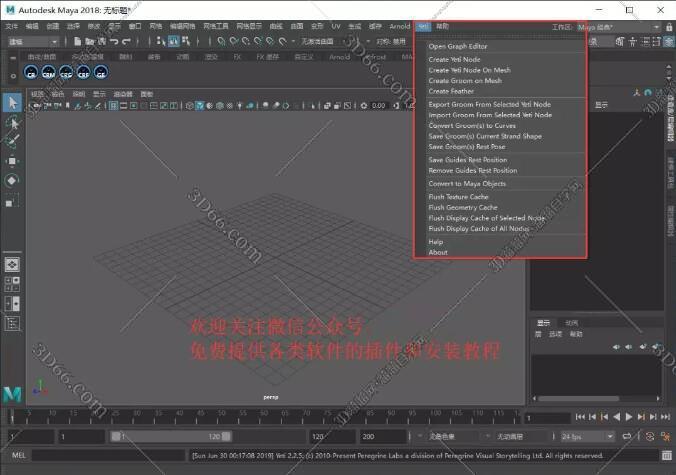676x475 pixels.
Task: Choose the Paint Selection brush tool
Action: point(12,141)
